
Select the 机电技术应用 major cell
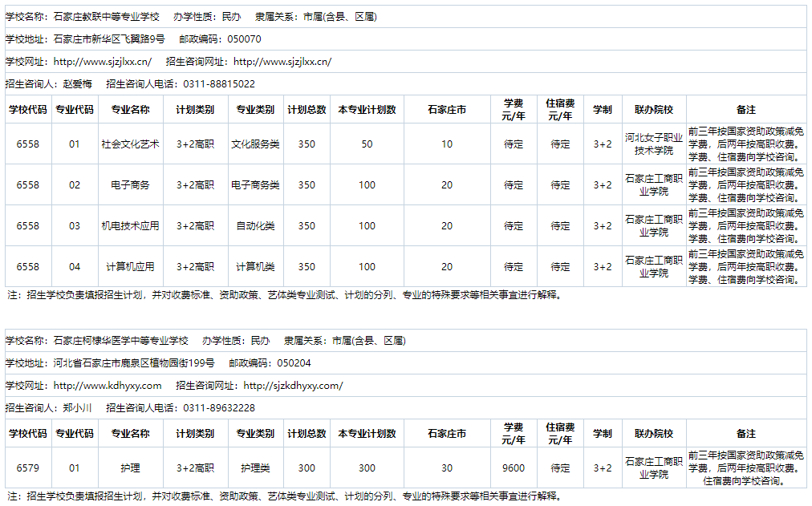130,226
